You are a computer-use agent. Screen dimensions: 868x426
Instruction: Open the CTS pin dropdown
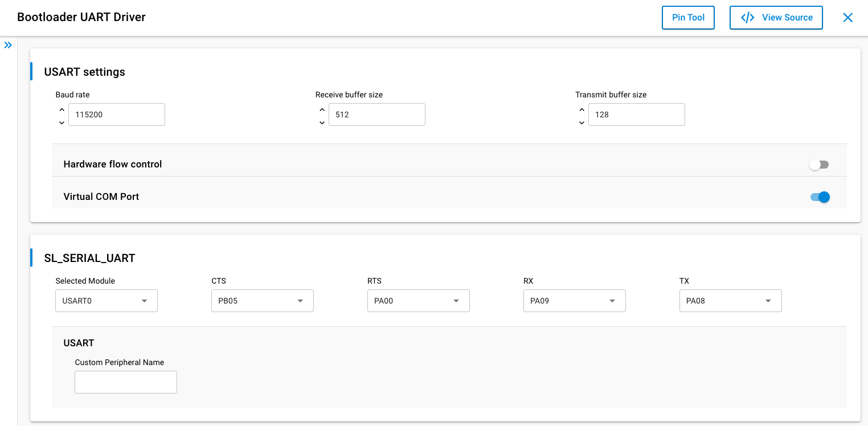tap(262, 301)
